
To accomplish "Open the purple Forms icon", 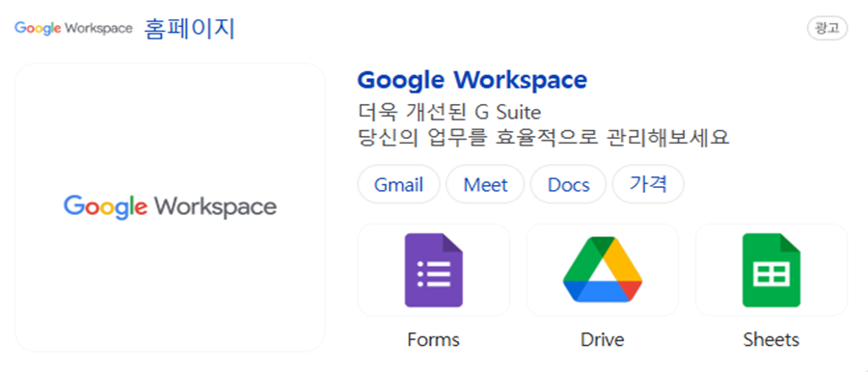I will (x=433, y=270).
